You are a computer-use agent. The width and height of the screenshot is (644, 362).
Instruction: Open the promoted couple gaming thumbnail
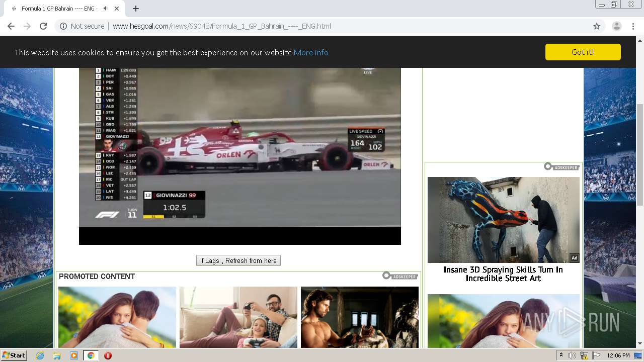(x=238, y=317)
